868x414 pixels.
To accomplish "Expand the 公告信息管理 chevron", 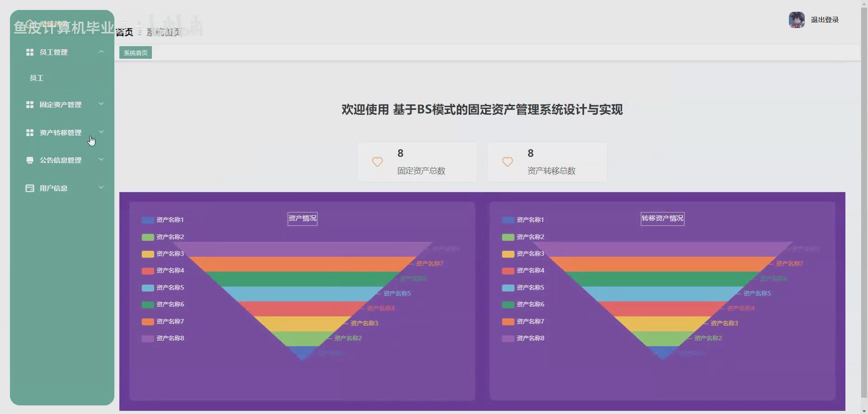I will (x=101, y=160).
